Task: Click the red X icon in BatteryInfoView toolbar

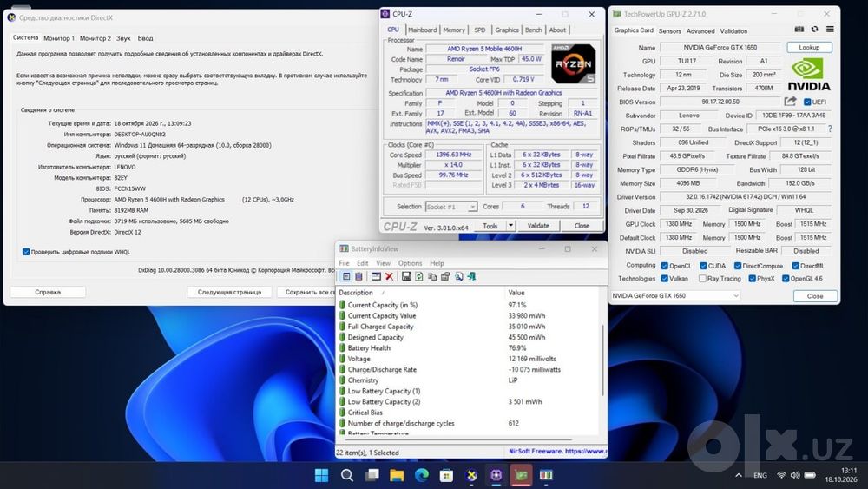Action: pos(389,276)
